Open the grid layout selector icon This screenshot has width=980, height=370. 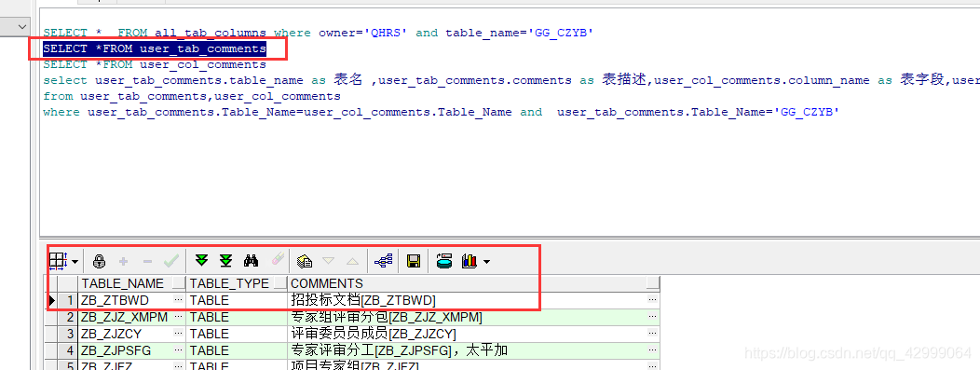59,261
